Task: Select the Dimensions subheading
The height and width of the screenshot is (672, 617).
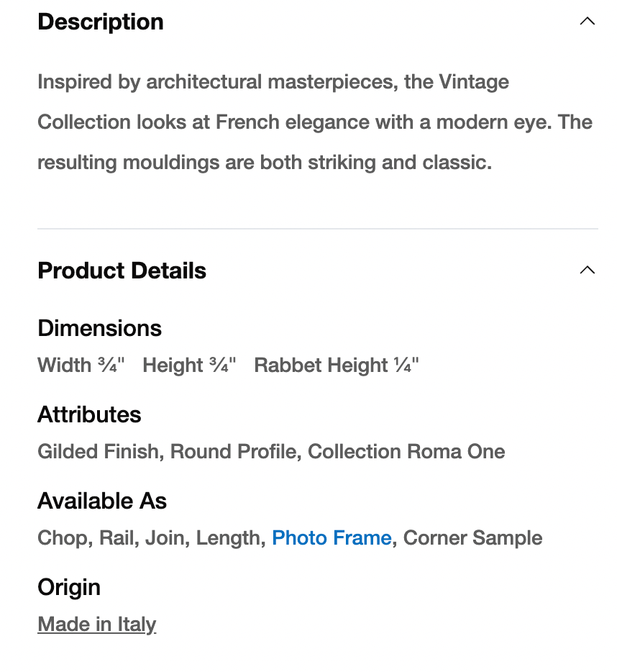Action: 99,328
